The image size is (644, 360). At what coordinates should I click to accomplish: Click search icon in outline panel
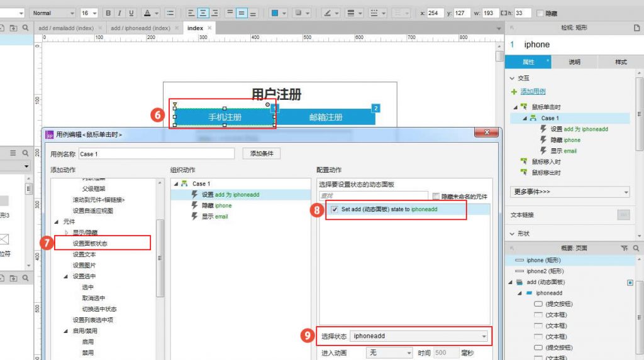coord(636,248)
